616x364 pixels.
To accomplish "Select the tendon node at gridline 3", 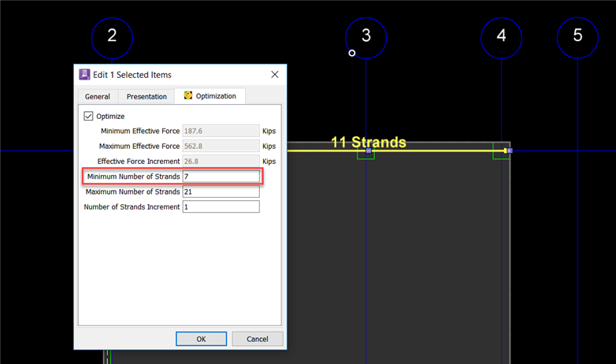I will [x=369, y=150].
